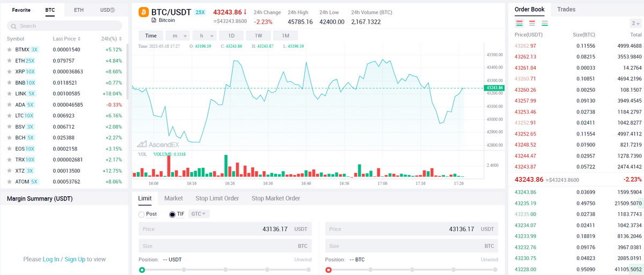Click the Bitcoin info document icon
The image size is (644, 275).
pos(154,20)
